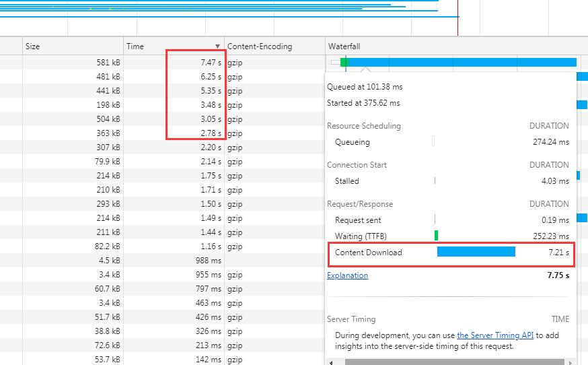Screen dimensions: 588x365
Task: Select the 213 ms time cell
Action: tap(174, 345)
